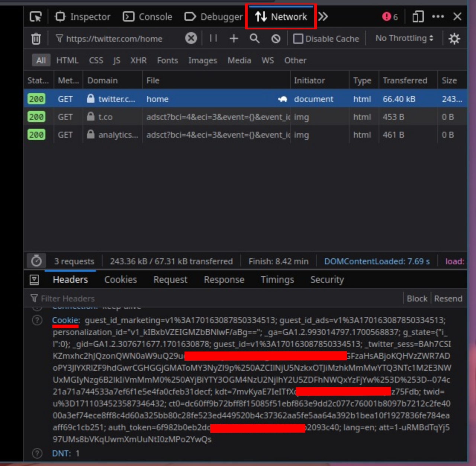This screenshot has width=476, height=466.
Task: Filter requests by WS
Action: 267,60
